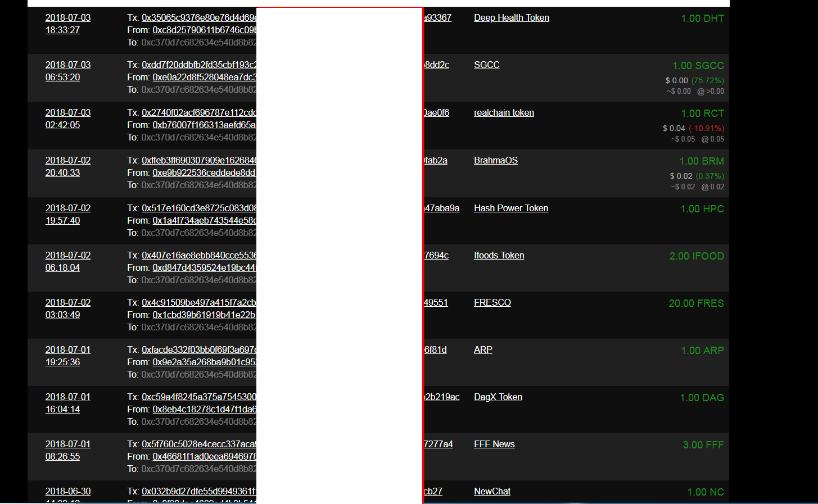Open the NewChat token link
The width and height of the screenshot is (818, 504).
point(492,492)
